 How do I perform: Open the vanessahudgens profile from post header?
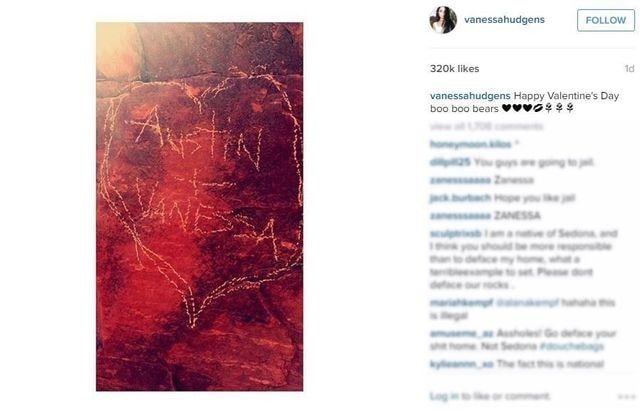coord(504,20)
